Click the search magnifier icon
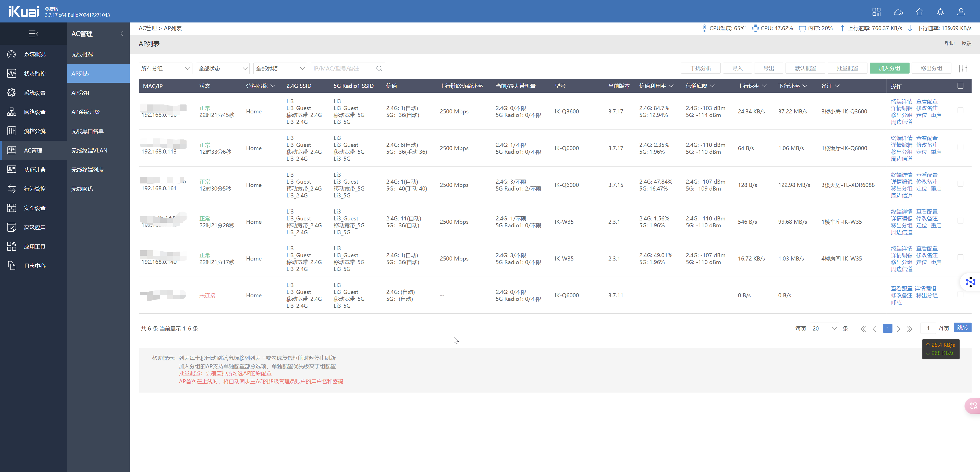Viewport: 980px width, 472px height. 379,68
